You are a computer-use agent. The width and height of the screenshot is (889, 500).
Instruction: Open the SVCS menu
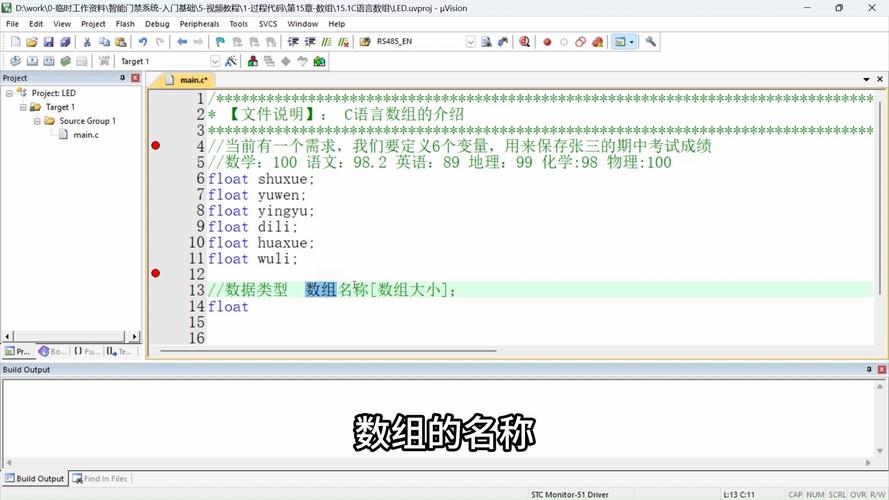click(268, 24)
